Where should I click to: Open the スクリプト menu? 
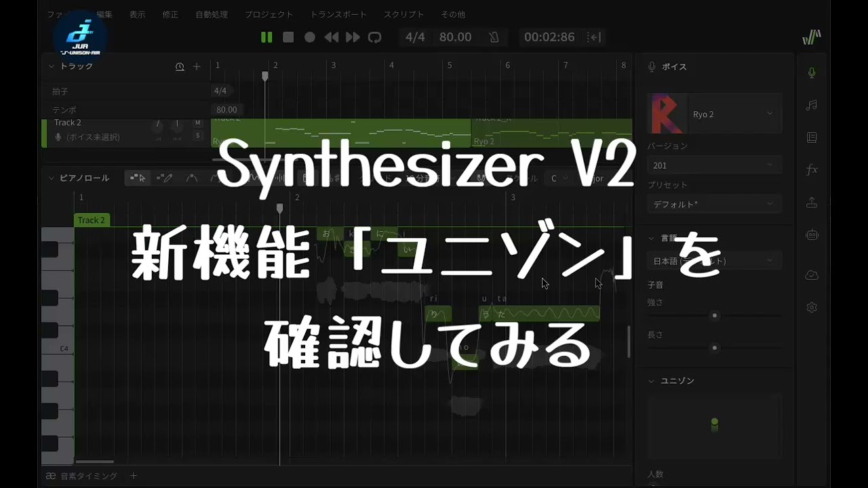click(x=403, y=14)
